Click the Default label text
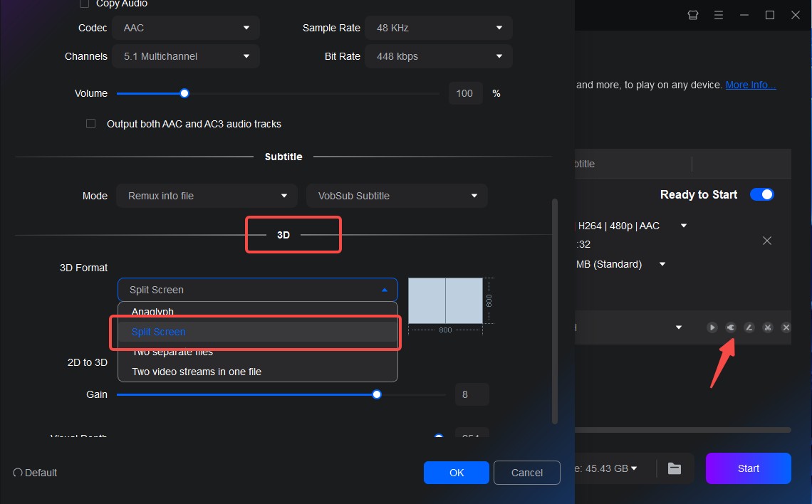 point(41,473)
